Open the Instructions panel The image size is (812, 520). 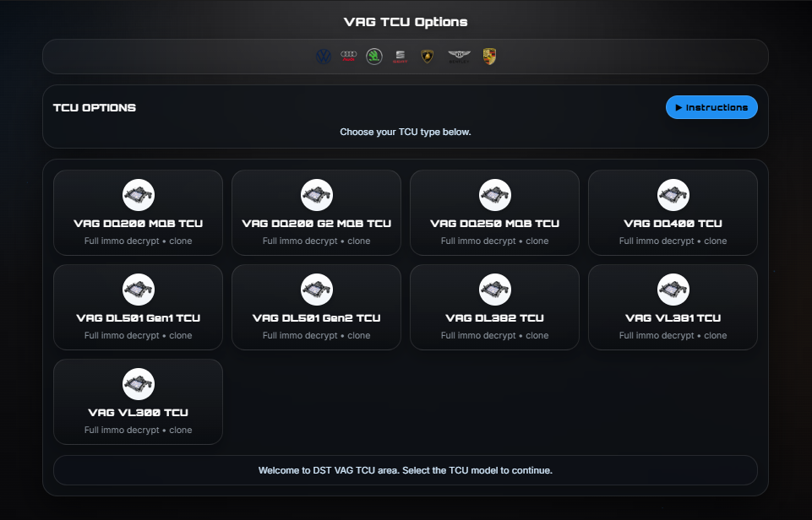click(711, 107)
